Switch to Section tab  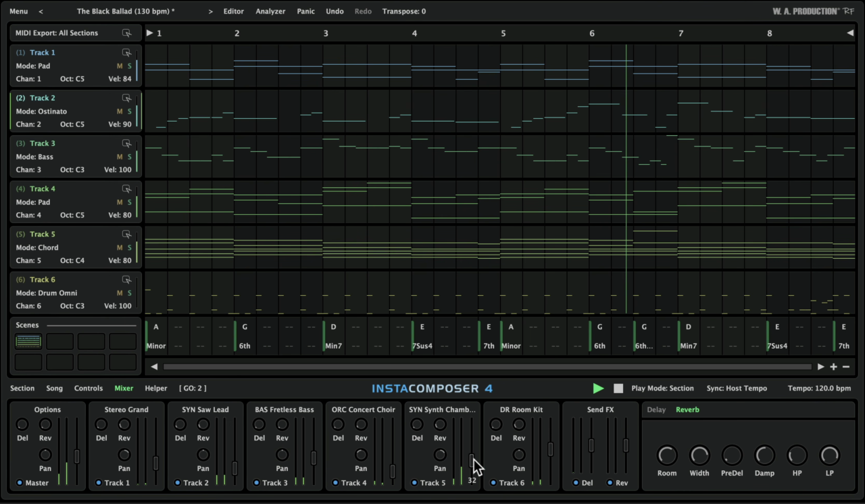[22, 388]
